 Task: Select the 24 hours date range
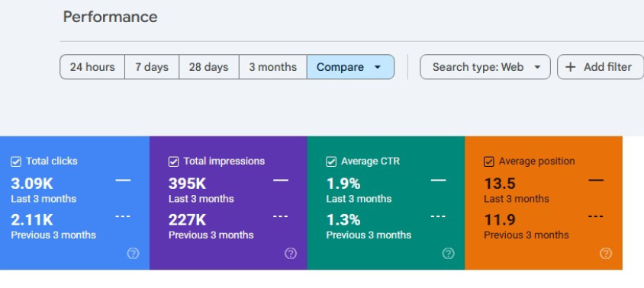[92, 67]
